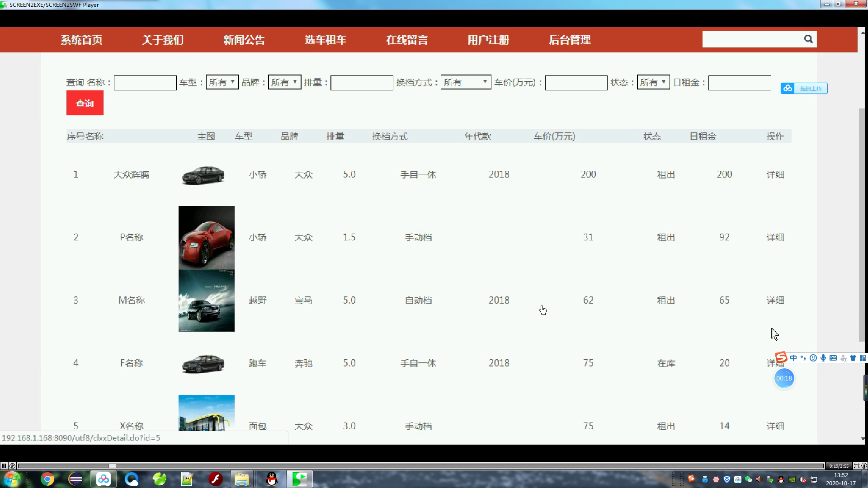868x488 pixels.
Task: Toggle punctuation mode on IME bar
Action: point(803,358)
